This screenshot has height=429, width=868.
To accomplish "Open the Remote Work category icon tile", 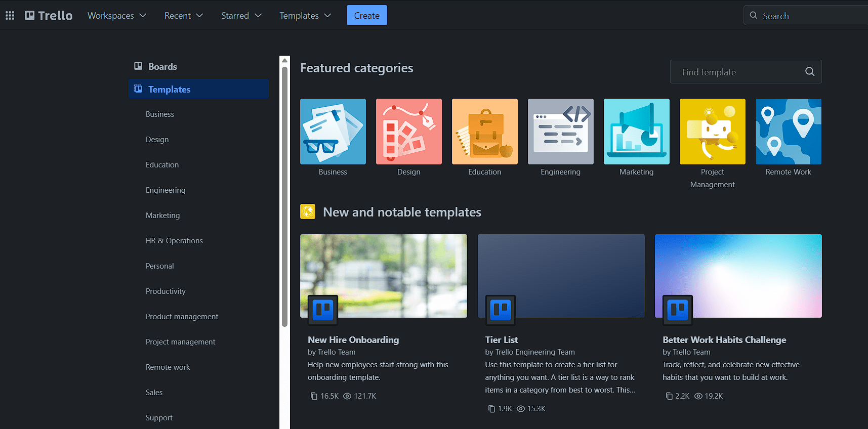I will click(789, 132).
